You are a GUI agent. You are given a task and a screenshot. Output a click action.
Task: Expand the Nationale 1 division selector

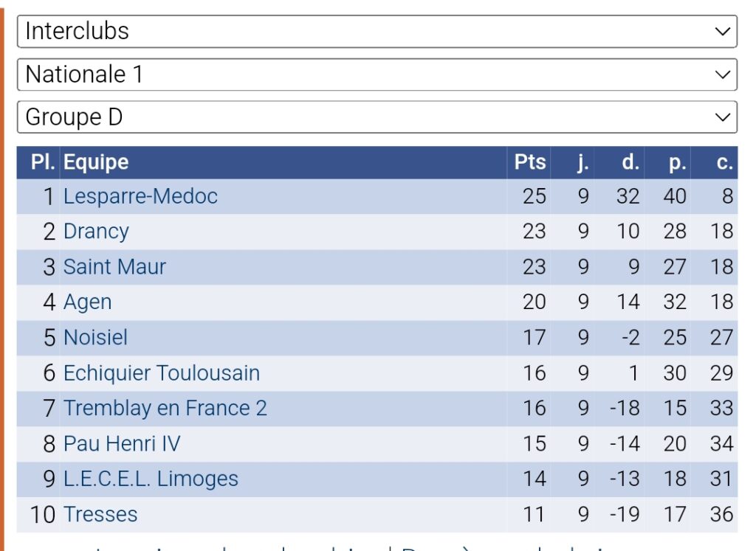pyautogui.click(x=377, y=74)
